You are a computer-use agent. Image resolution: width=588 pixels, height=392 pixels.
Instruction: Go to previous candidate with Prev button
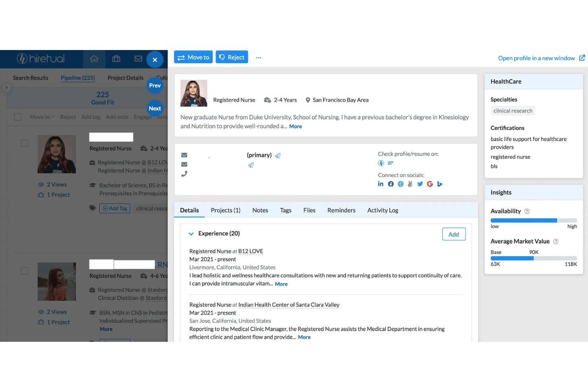(155, 85)
